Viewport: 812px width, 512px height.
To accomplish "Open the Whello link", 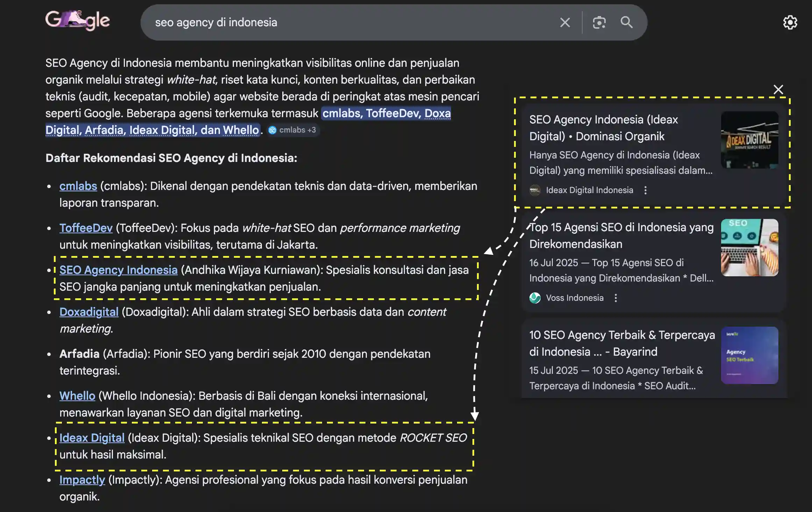I will tap(77, 396).
